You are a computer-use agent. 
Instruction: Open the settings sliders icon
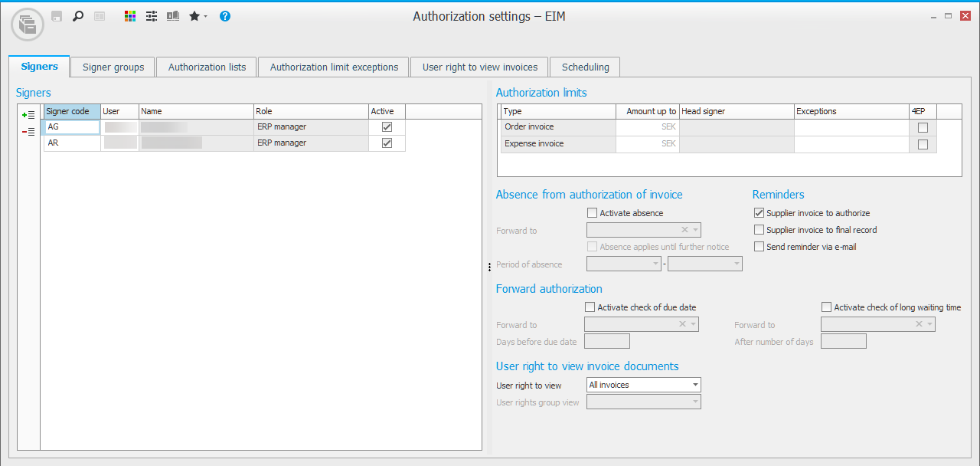pos(152,16)
